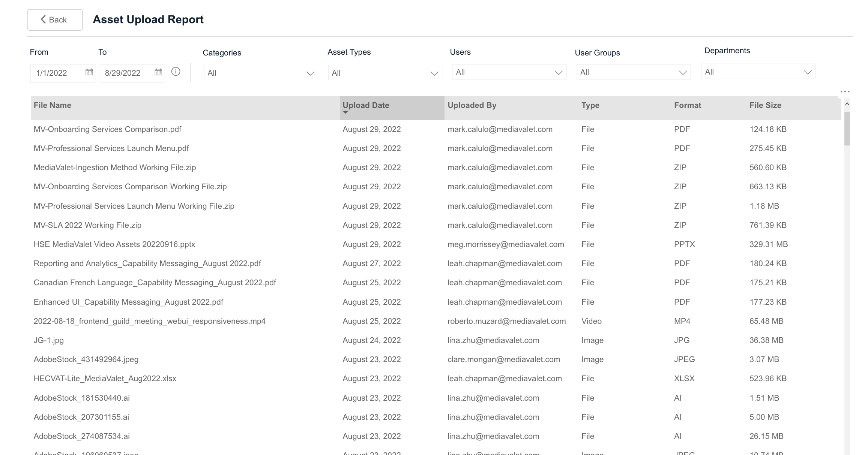This screenshot has width=868, height=455.
Task: Click roberto.muzard@mediavalet.com uploader cell
Action: (x=507, y=321)
